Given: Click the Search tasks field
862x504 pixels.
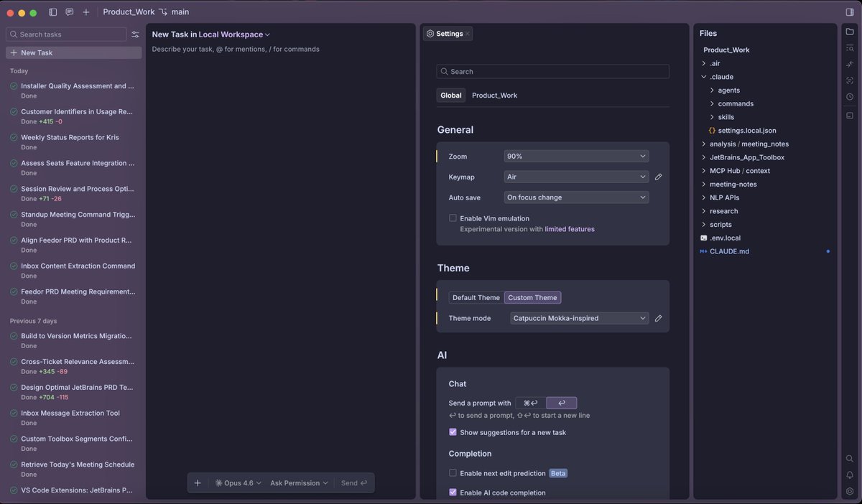Looking at the screenshot, I should tap(66, 34).
